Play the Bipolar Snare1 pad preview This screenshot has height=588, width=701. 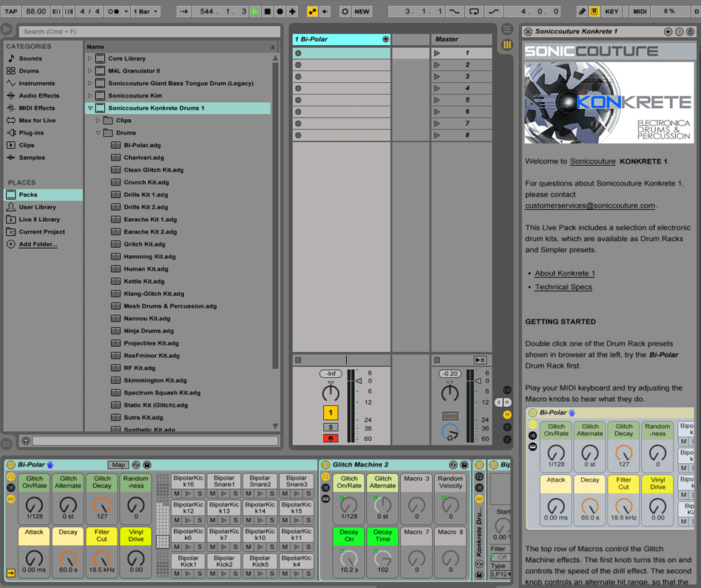224,493
